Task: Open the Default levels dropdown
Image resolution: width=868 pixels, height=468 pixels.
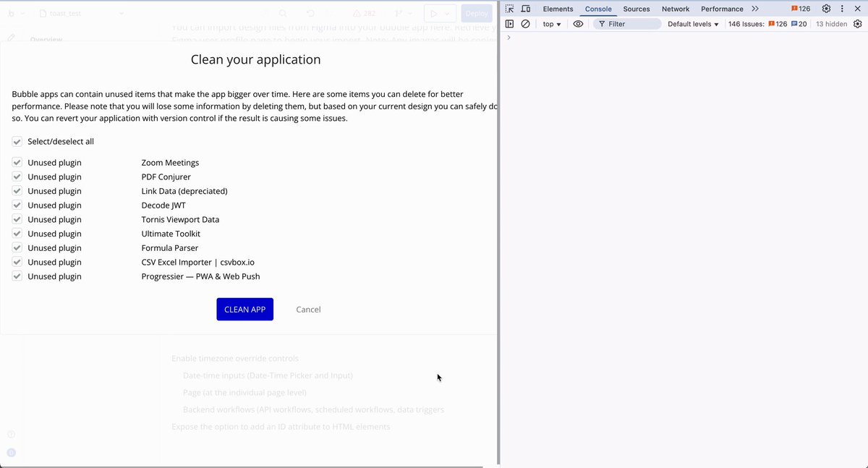Action: pos(693,24)
